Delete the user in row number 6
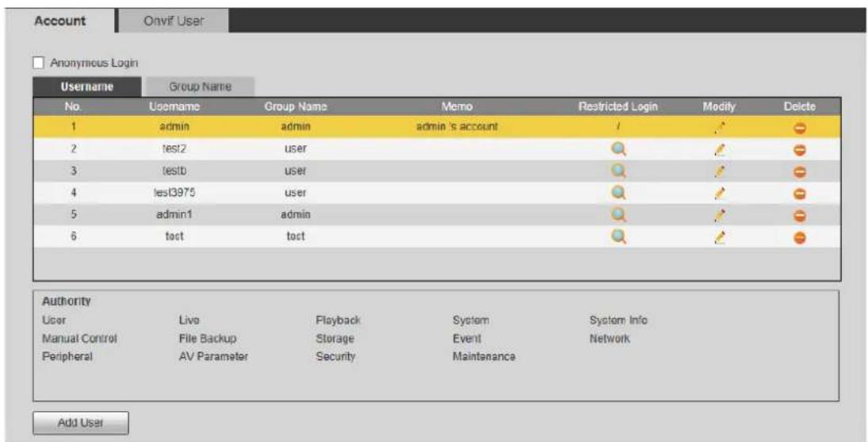The height and width of the screenshot is (442, 868). click(800, 238)
